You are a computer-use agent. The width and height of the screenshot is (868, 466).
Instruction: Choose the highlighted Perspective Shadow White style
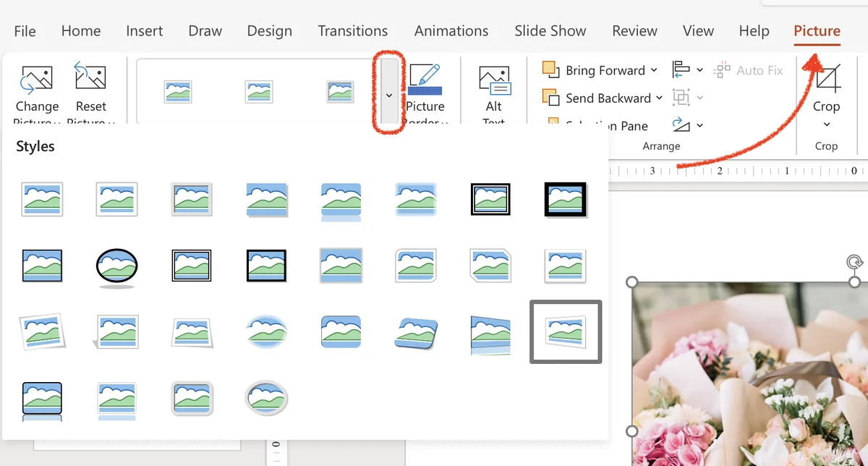pos(566,331)
